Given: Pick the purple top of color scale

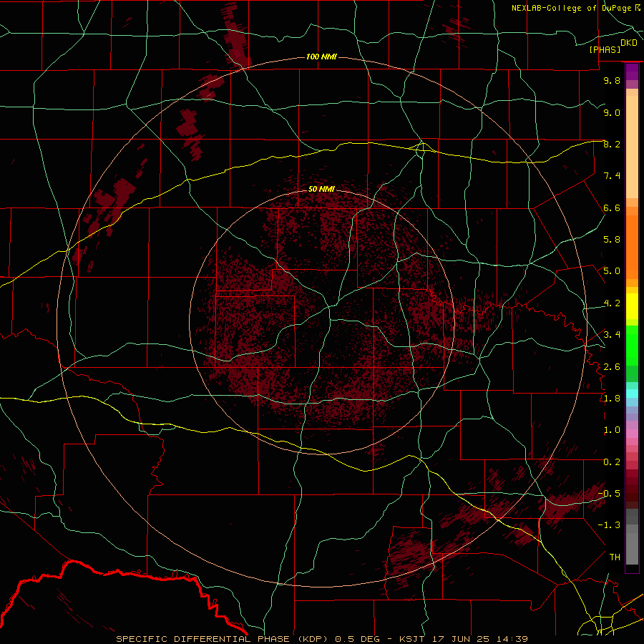Looking at the screenshot, I should click(x=632, y=72).
